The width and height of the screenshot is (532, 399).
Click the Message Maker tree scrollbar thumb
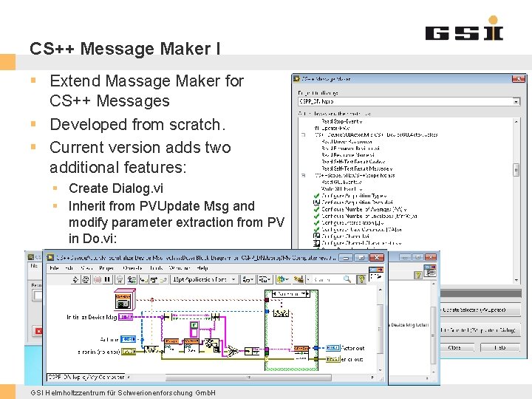pyautogui.click(x=516, y=170)
